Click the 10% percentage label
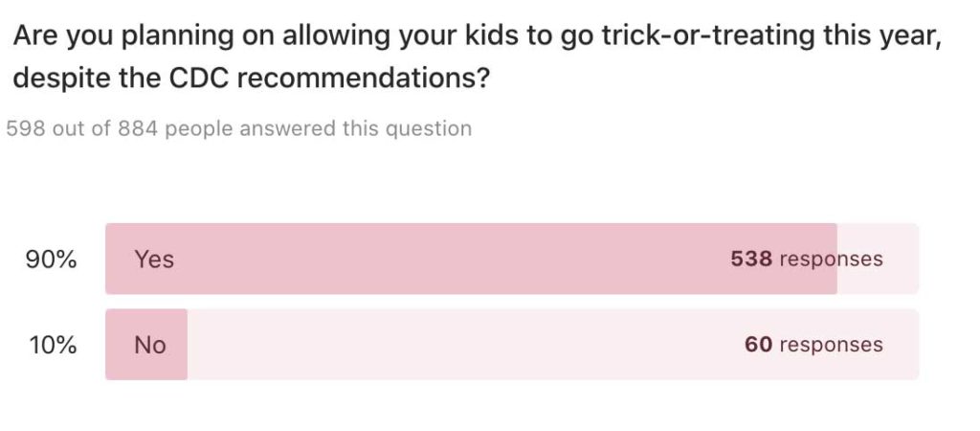 coord(52,345)
